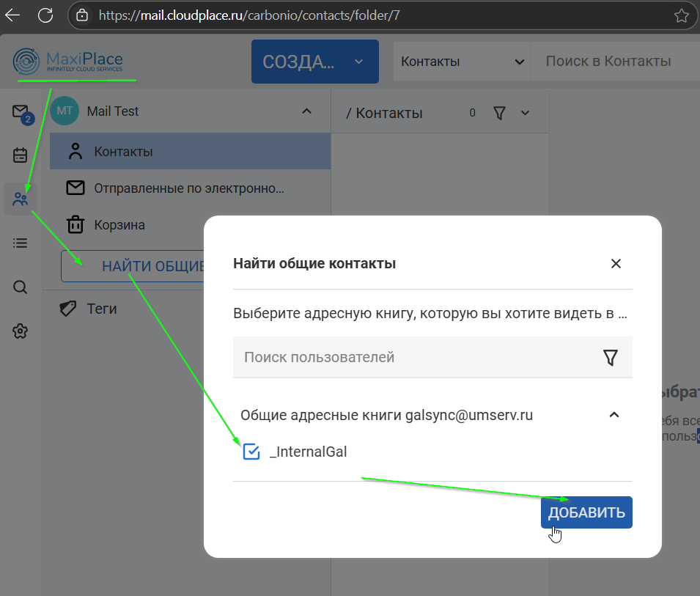Screen dimensions: 700x596
Task: Expand the Create button dropdown arrow
Action: click(358, 62)
